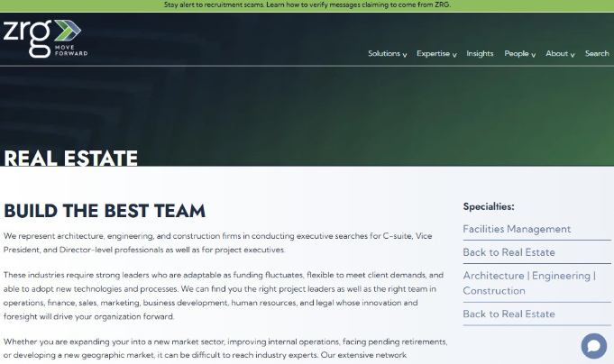Click the paragraph starting 'These industries require'

(x=224, y=296)
